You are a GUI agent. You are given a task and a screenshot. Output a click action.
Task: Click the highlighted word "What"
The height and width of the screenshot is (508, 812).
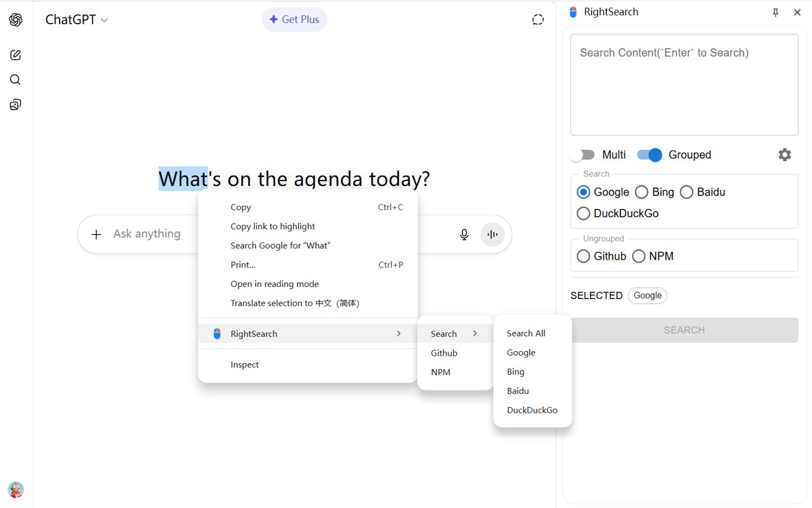183,179
